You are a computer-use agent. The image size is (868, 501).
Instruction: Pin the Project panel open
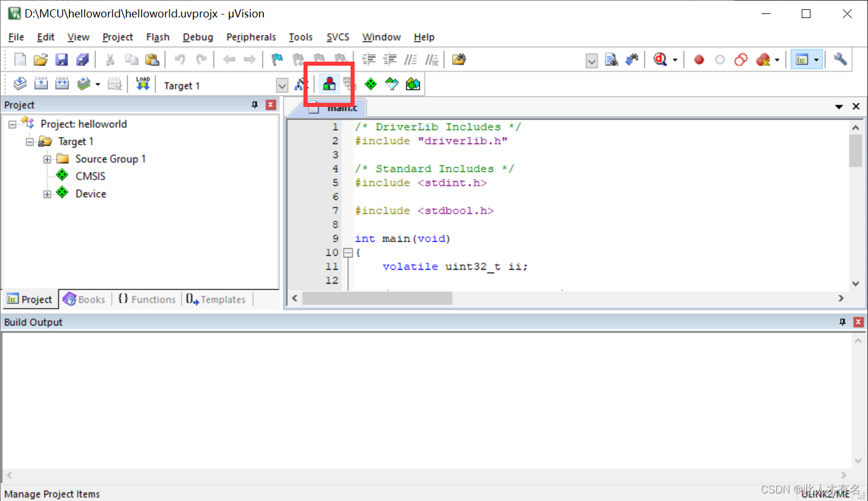point(254,105)
